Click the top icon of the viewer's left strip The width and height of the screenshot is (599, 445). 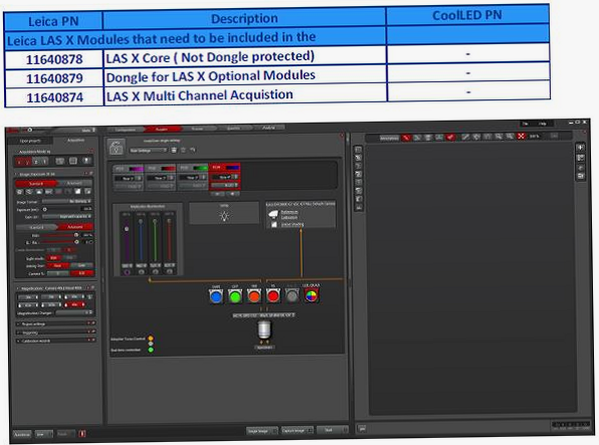point(358,149)
